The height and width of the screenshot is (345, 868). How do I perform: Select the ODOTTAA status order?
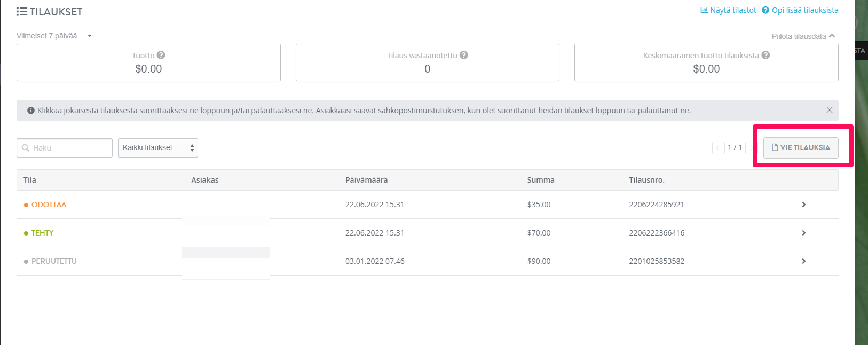point(45,205)
